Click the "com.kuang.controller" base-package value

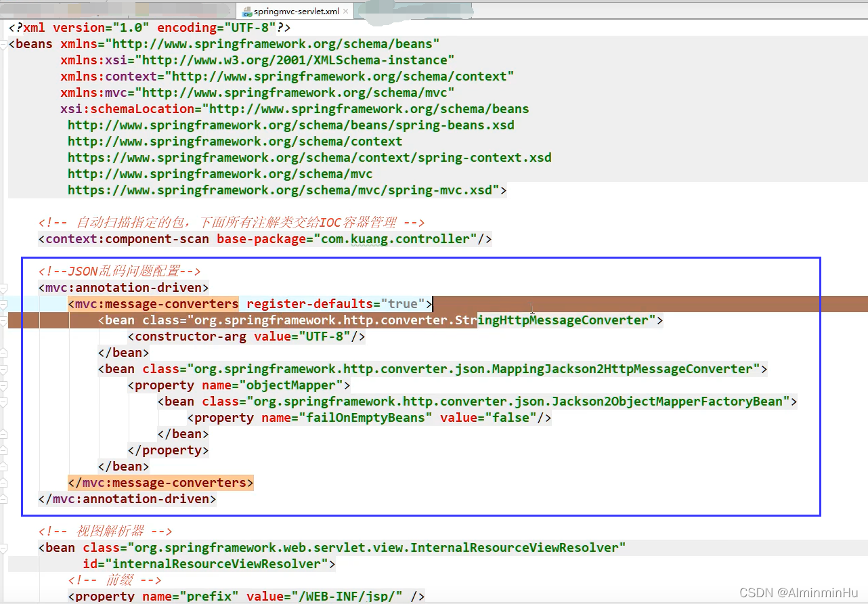pos(395,239)
